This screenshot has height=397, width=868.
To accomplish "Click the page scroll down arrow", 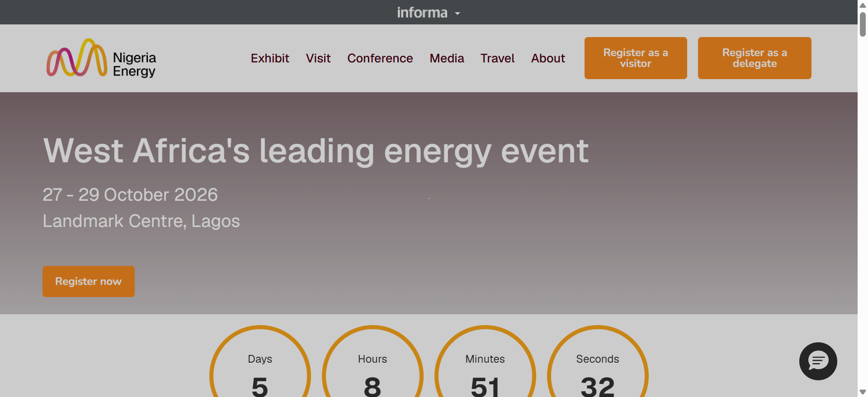I will 863,392.
